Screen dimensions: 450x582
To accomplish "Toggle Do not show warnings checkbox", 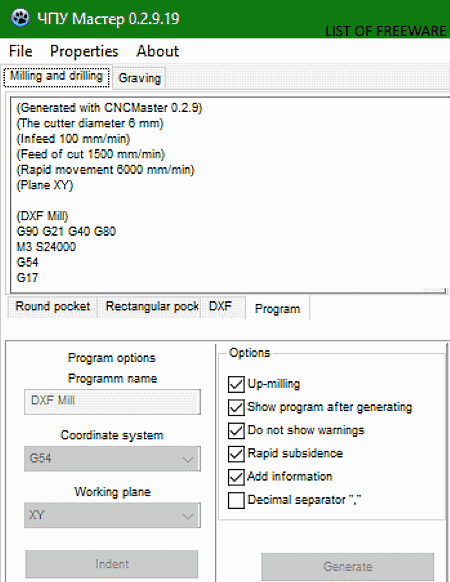I will pos(236,431).
